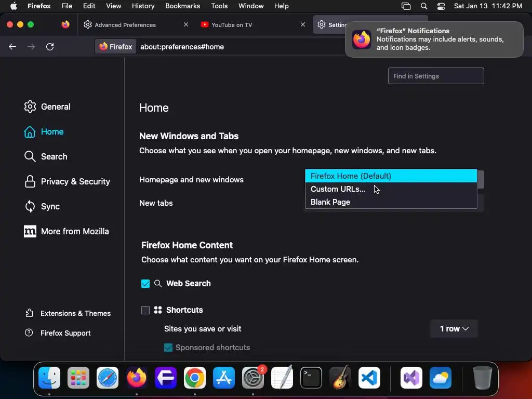The width and height of the screenshot is (532, 399).
Task: Switch to Advanced Preferences tab
Action: coord(136,24)
